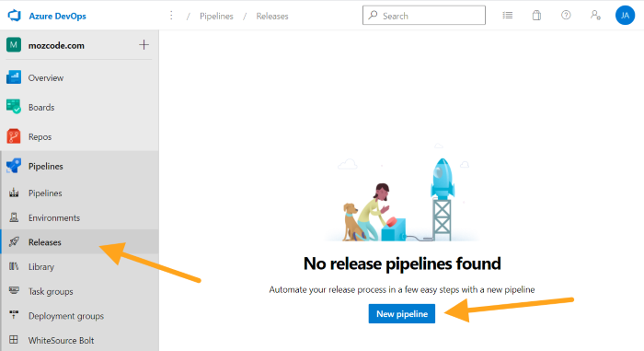
Task: Click the "Automate your release process" description text
Action: click(402, 289)
